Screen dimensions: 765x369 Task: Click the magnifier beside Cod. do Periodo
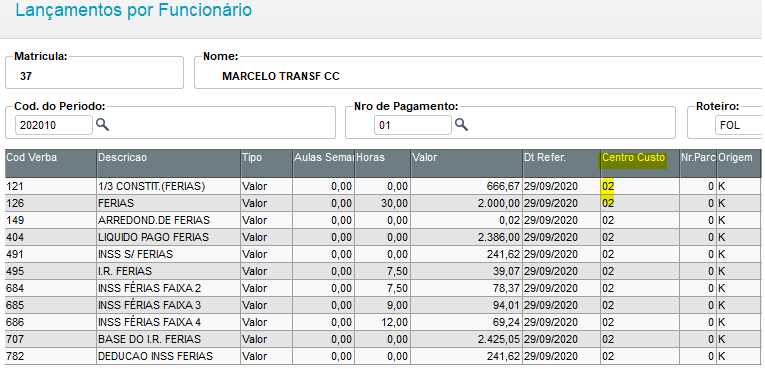click(102, 124)
